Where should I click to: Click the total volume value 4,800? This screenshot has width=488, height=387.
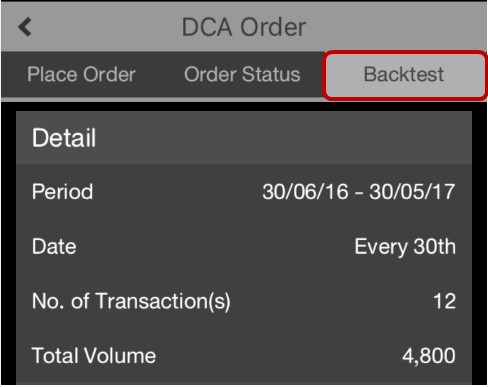click(x=429, y=356)
